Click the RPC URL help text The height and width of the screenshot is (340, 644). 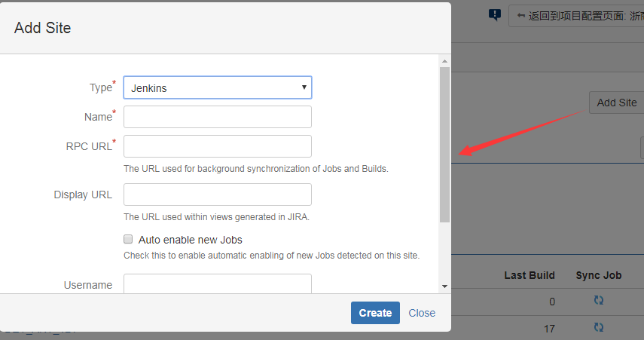click(256, 169)
